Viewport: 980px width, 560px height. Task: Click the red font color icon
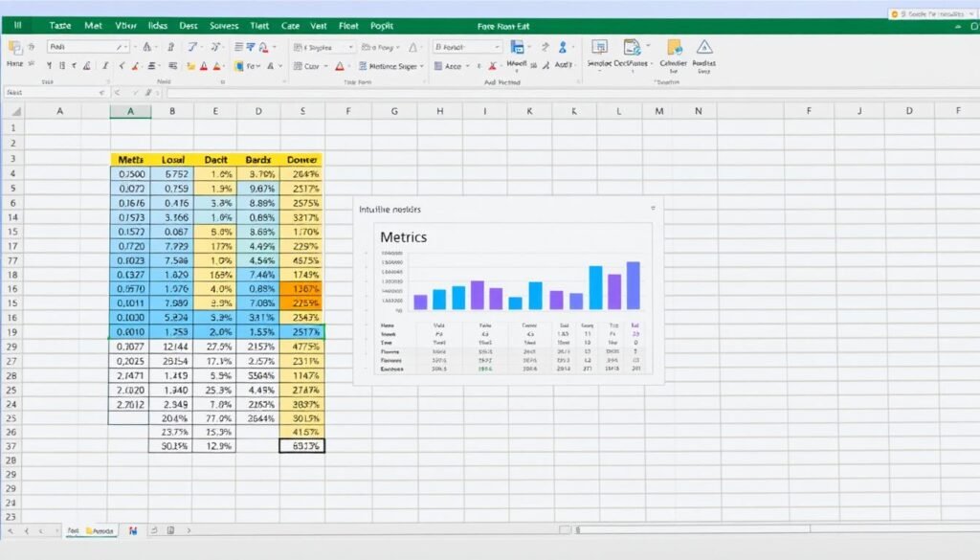point(203,66)
